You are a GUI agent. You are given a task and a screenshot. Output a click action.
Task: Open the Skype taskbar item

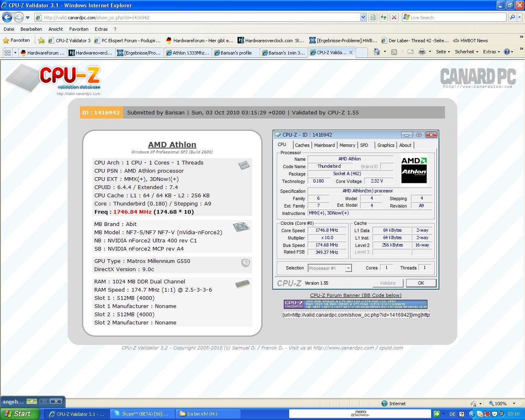click(142, 414)
